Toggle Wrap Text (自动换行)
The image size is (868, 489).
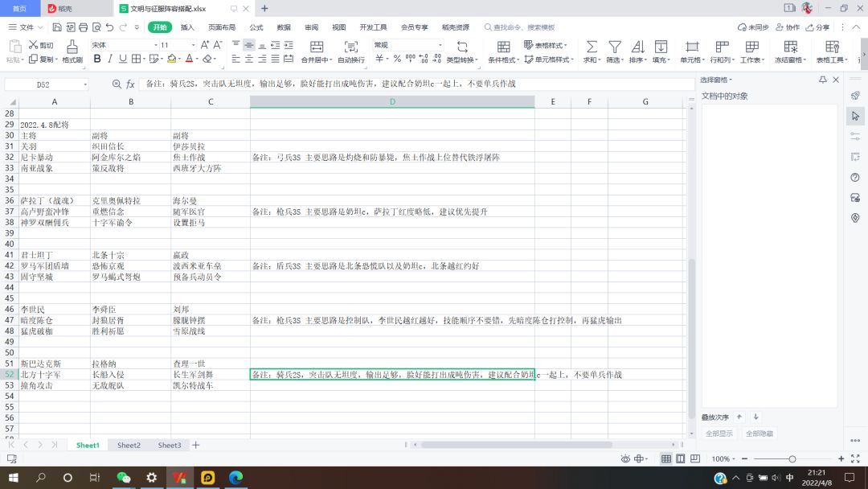pyautogui.click(x=351, y=51)
